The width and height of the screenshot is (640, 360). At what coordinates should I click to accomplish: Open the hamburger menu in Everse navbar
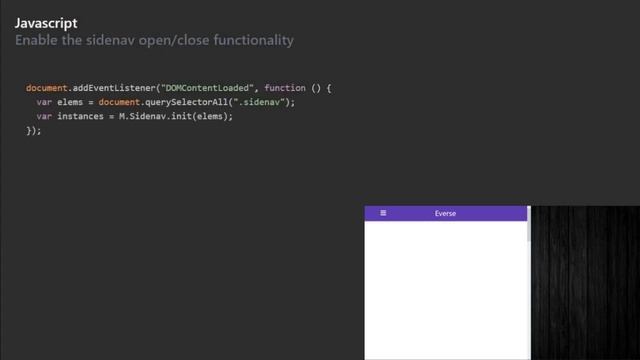point(383,213)
